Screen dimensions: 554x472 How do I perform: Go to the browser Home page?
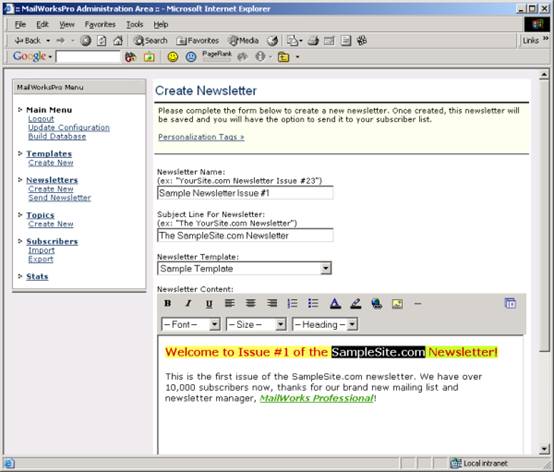coord(118,41)
